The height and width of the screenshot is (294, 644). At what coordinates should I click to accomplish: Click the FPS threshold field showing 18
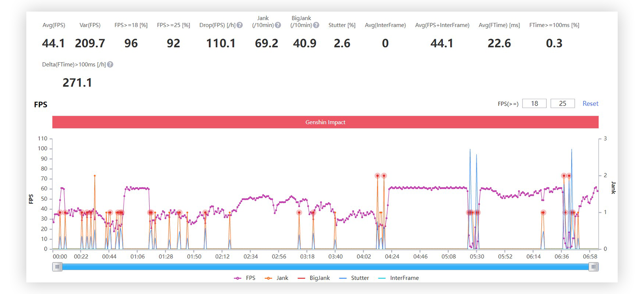[x=534, y=104]
